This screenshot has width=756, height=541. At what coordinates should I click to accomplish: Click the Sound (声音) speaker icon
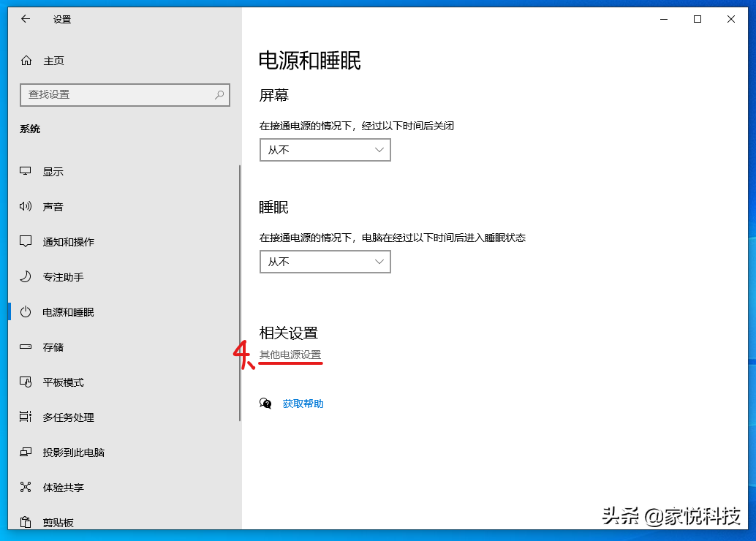coord(26,207)
